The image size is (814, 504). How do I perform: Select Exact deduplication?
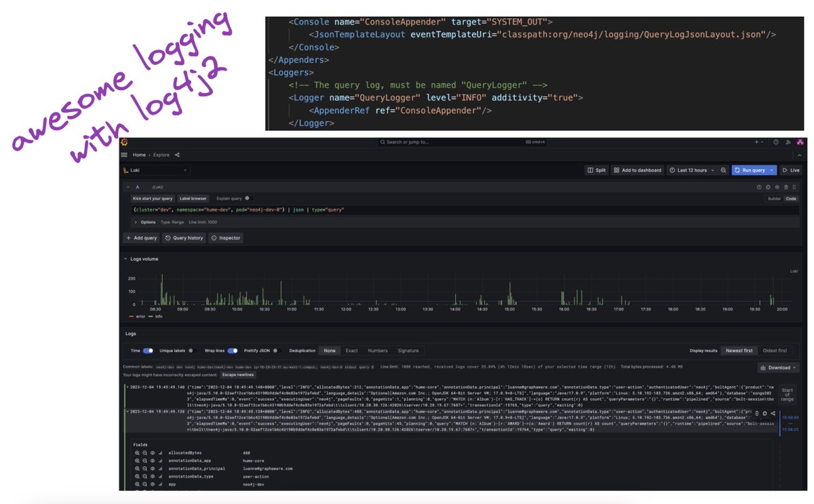click(351, 351)
